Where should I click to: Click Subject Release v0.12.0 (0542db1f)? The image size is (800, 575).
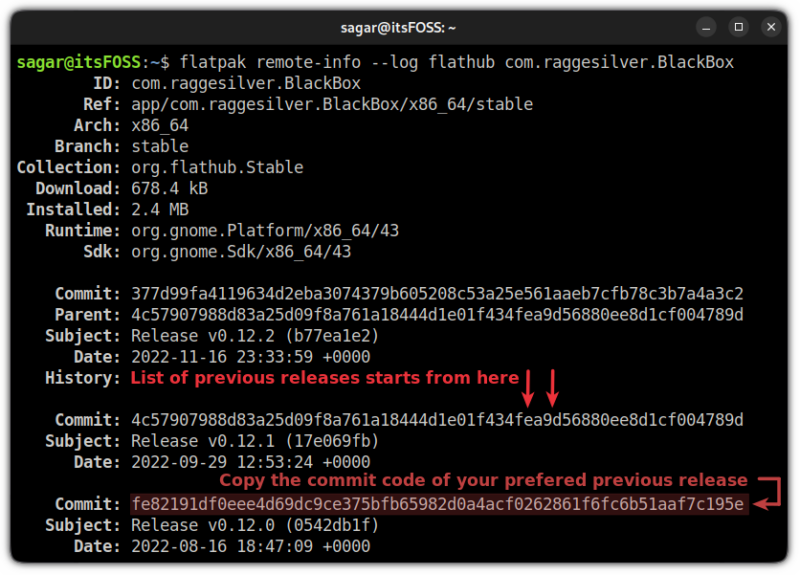click(x=255, y=525)
